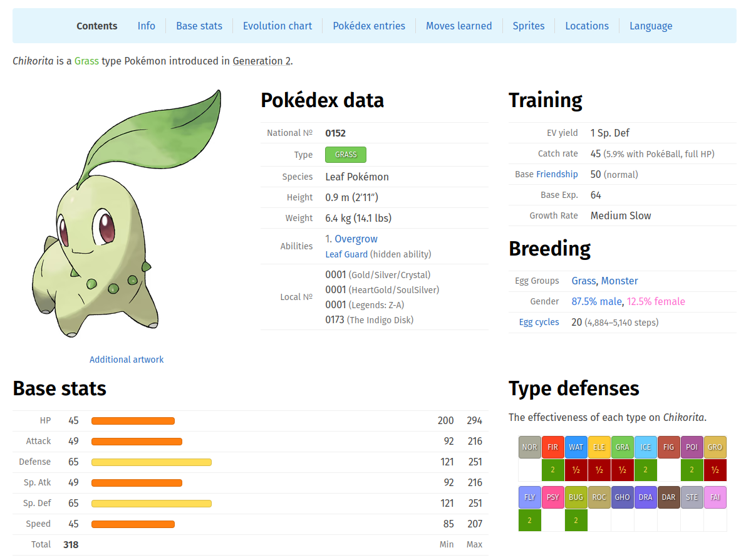Screen dimensions: 741x560
Task: Open the Monster egg group link
Action: (619, 281)
